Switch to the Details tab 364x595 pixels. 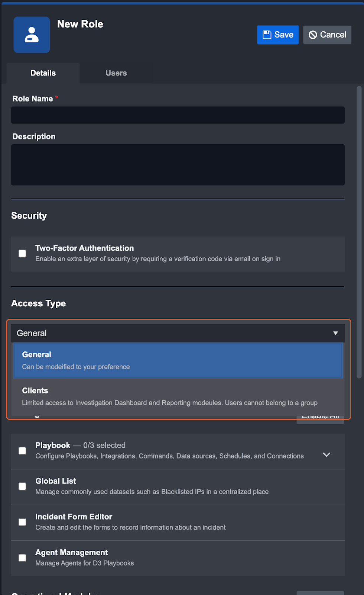(43, 73)
